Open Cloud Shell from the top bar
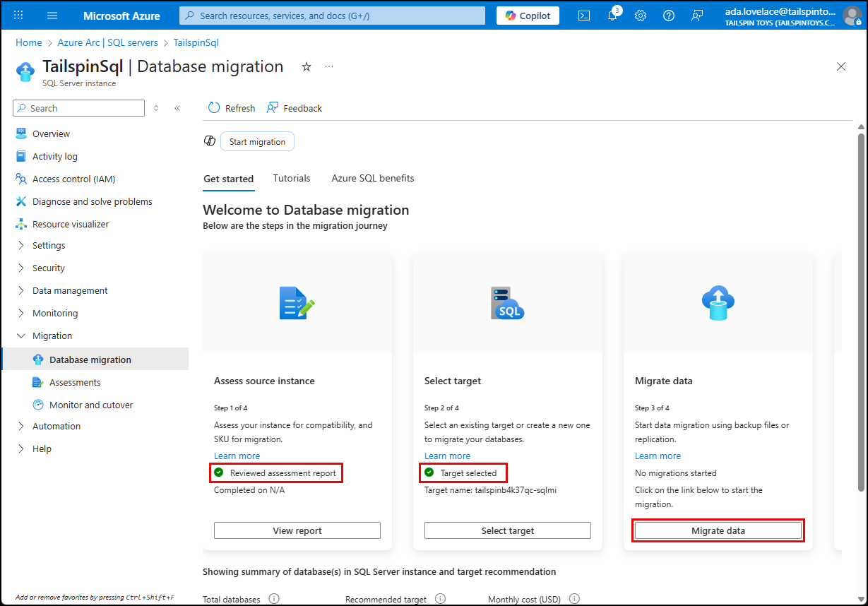 (x=583, y=15)
